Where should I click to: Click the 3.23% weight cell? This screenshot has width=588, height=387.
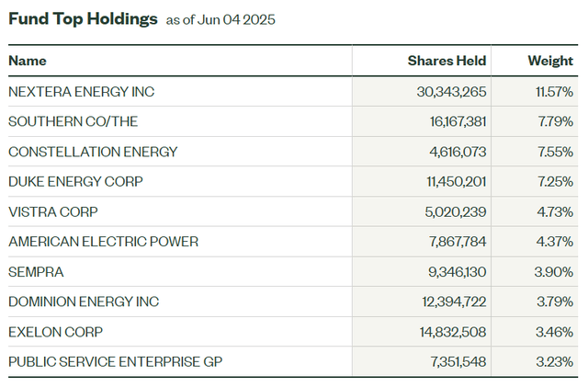click(555, 362)
